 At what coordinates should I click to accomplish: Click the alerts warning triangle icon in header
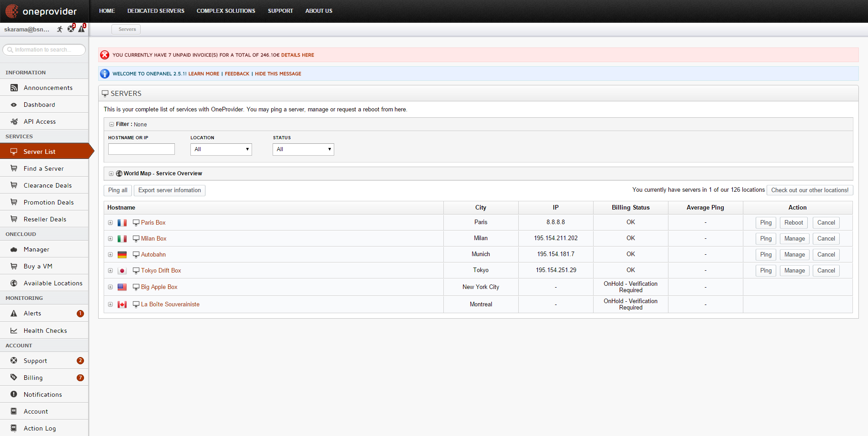[81, 29]
